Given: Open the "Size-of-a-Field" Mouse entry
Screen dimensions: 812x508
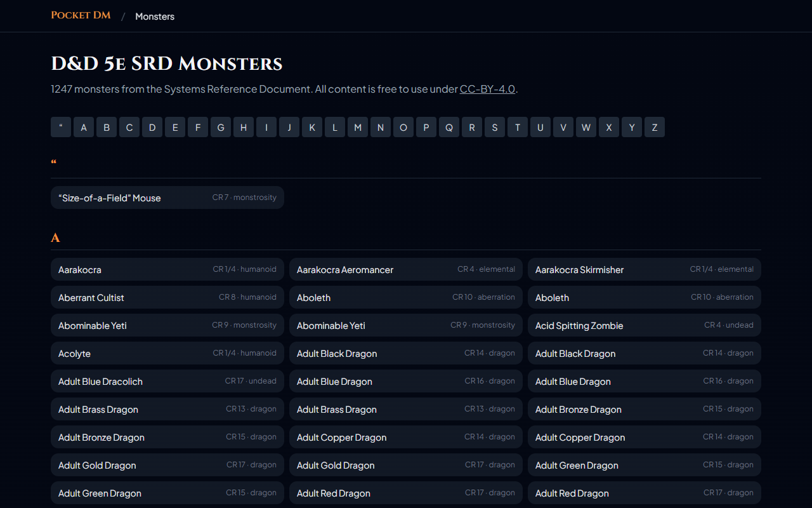Looking at the screenshot, I should [167, 197].
